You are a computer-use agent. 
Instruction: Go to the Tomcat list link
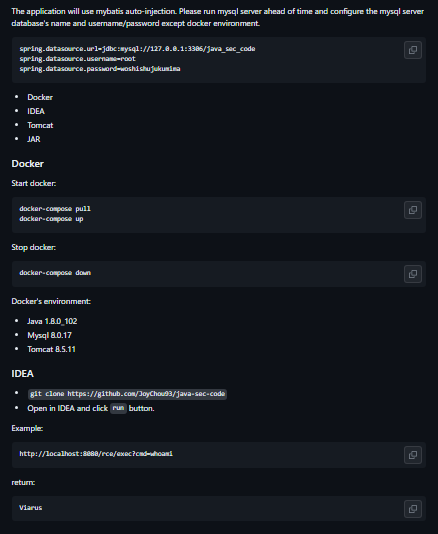[x=40, y=125]
